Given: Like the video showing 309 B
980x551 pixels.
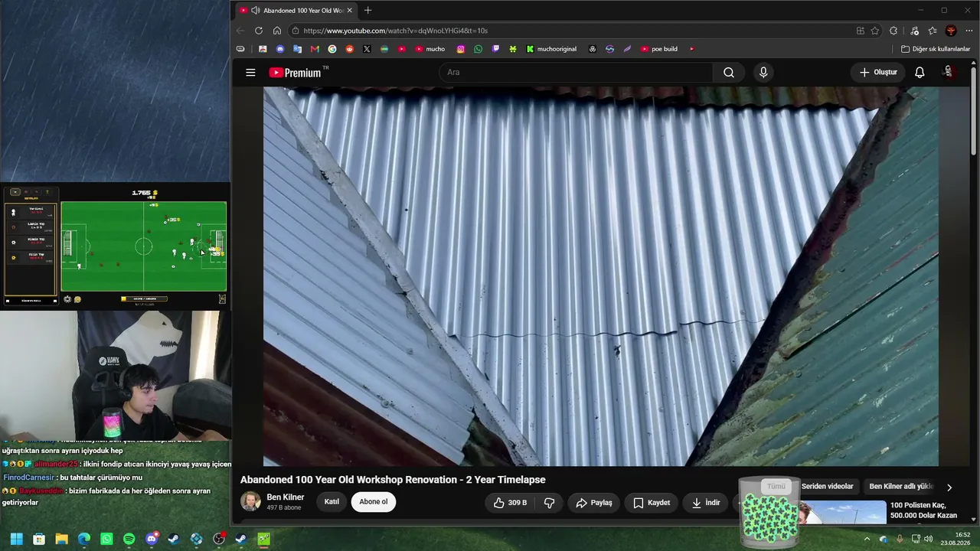Looking at the screenshot, I should coord(510,503).
